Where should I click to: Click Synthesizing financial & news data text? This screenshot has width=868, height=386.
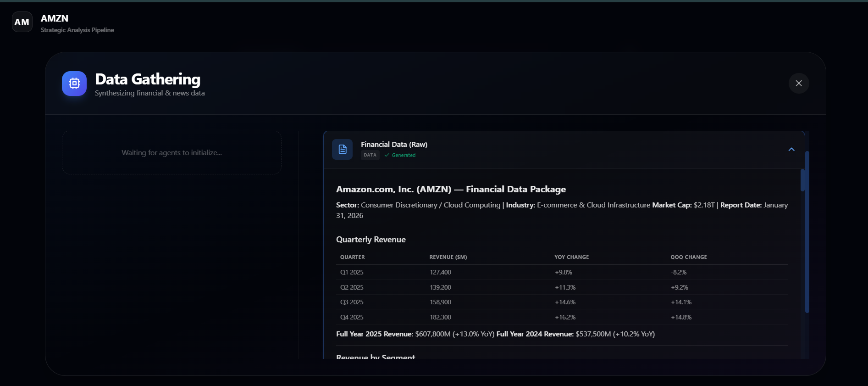pos(150,93)
